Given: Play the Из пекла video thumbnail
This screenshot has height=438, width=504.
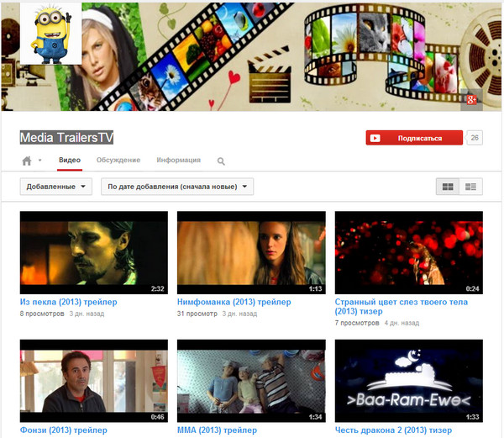Looking at the screenshot, I should pyautogui.click(x=94, y=252).
